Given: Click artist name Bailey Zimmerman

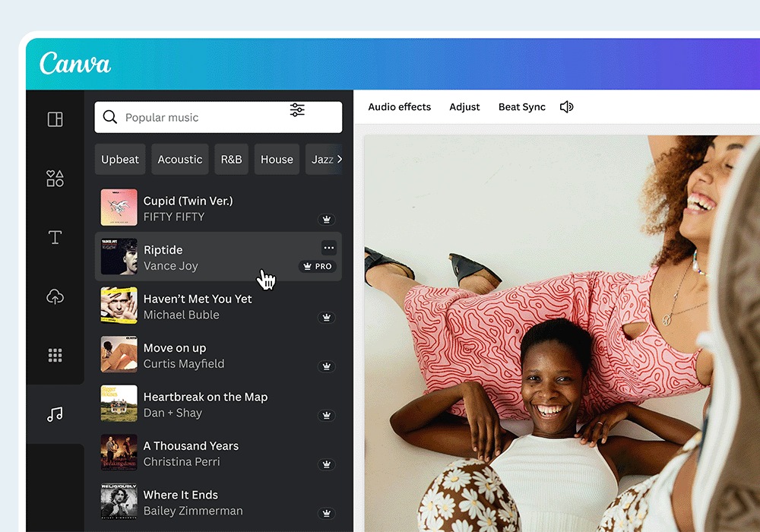Looking at the screenshot, I should point(193,511).
